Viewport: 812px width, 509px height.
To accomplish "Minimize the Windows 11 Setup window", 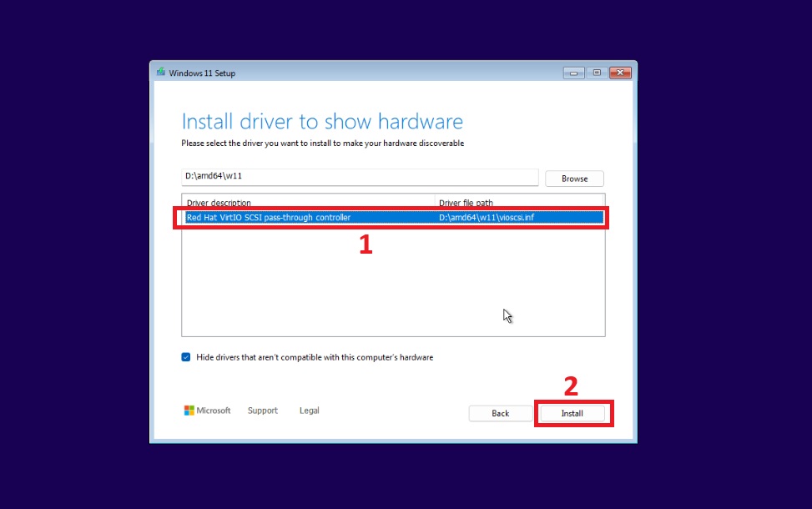I will pyautogui.click(x=573, y=73).
